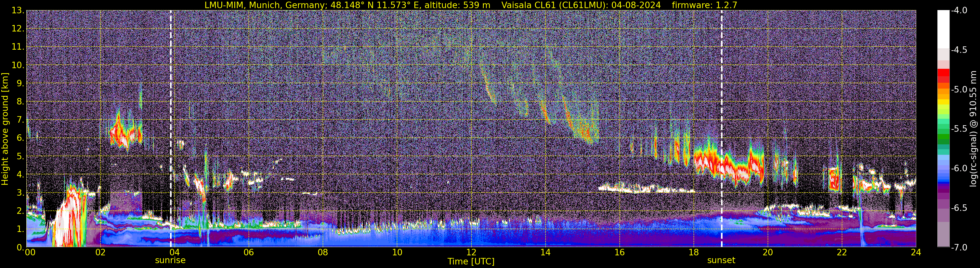Click the '08' time tick label
The image size is (980, 268).
(x=323, y=252)
